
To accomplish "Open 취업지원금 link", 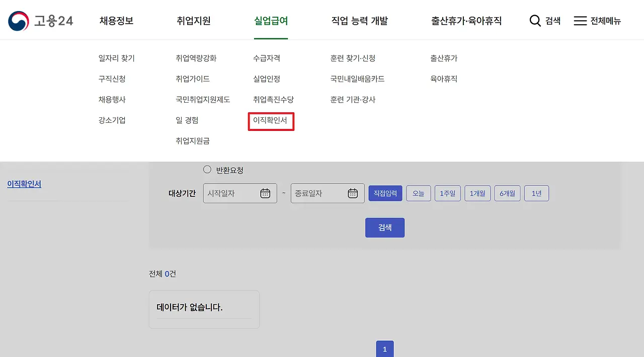I will click(x=193, y=141).
